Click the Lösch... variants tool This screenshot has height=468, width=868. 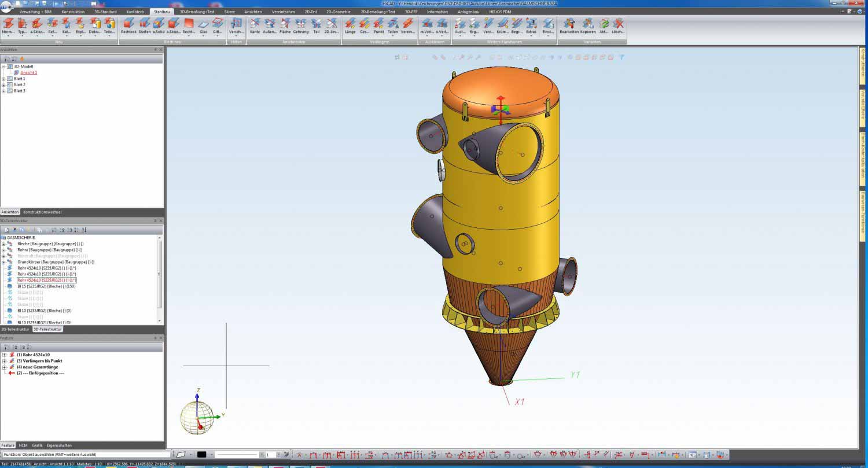(x=618, y=26)
